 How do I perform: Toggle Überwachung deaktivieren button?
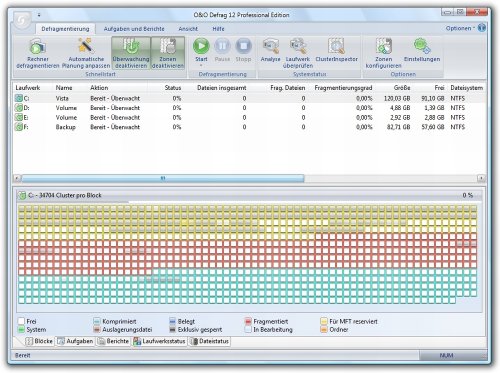point(131,53)
